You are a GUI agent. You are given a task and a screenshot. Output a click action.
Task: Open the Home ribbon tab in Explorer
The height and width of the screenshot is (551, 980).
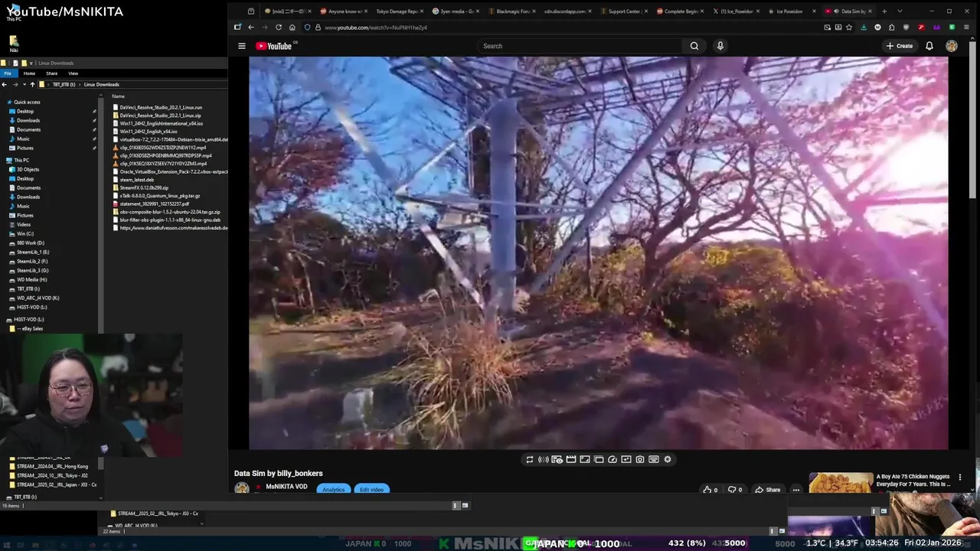pyautogui.click(x=29, y=73)
